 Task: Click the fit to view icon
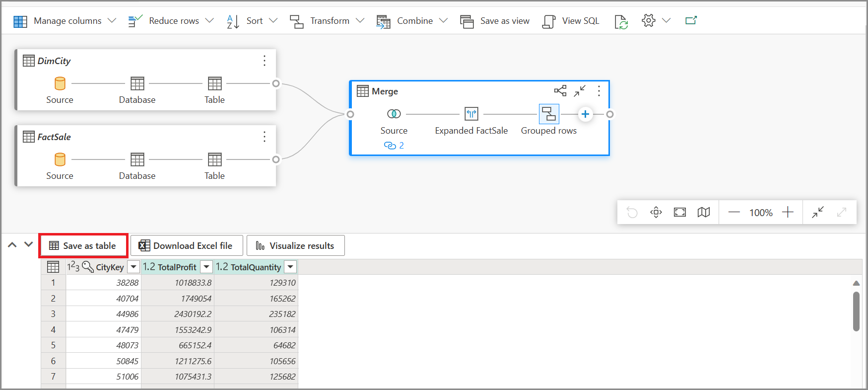[680, 213]
